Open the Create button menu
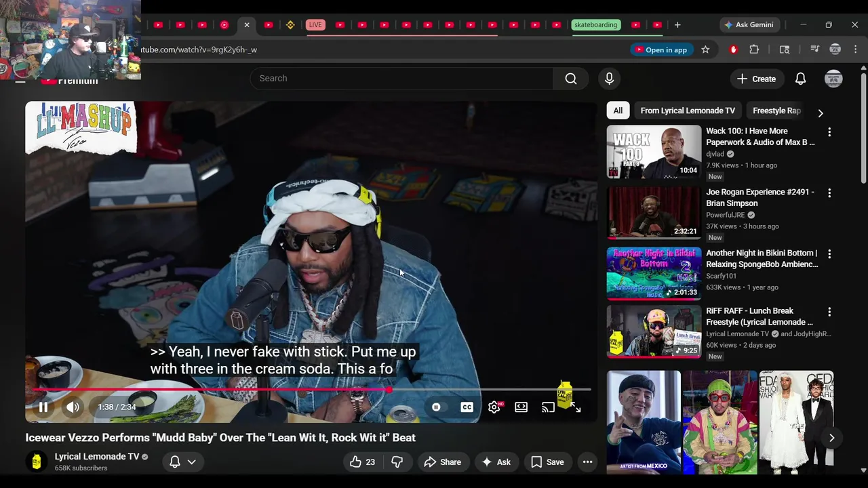The width and height of the screenshot is (868, 488). (757, 79)
